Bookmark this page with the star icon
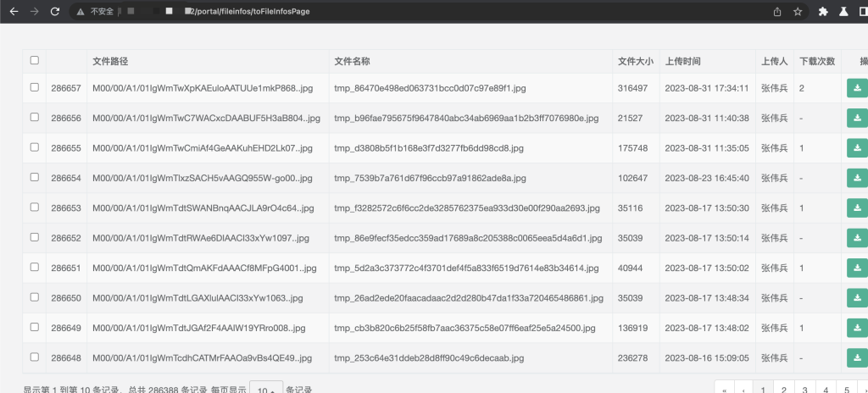868x393 pixels. pos(798,11)
